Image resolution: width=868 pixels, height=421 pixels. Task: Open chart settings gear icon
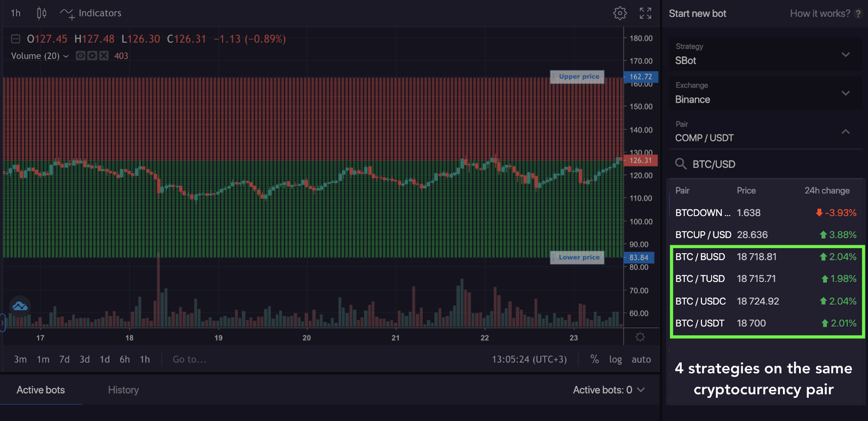click(x=620, y=13)
